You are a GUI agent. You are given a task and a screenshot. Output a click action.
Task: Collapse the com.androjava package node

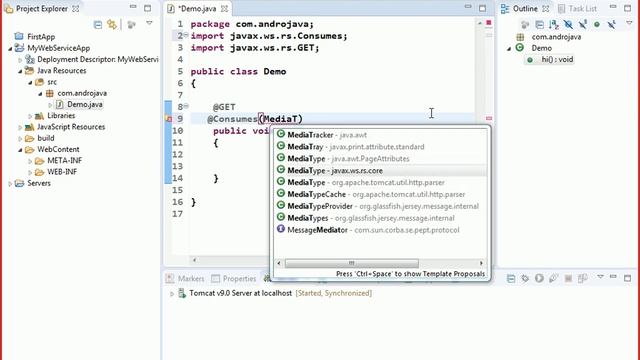coord(40,93)
